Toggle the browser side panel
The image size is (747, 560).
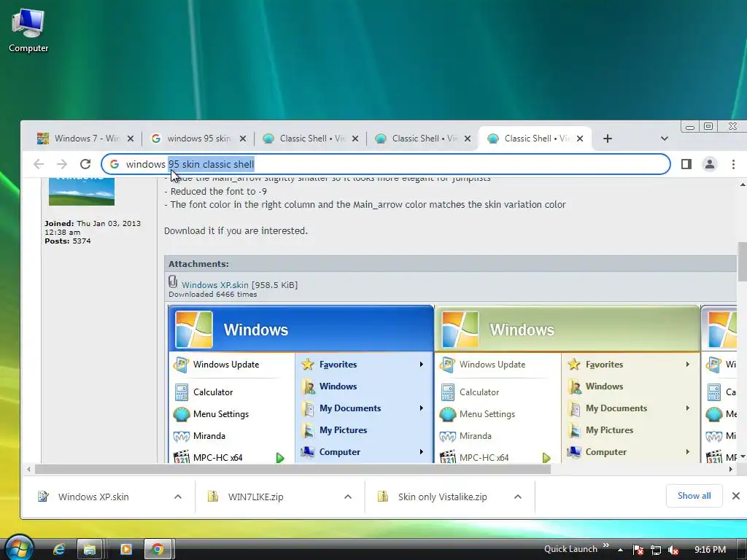pos(686,164)
